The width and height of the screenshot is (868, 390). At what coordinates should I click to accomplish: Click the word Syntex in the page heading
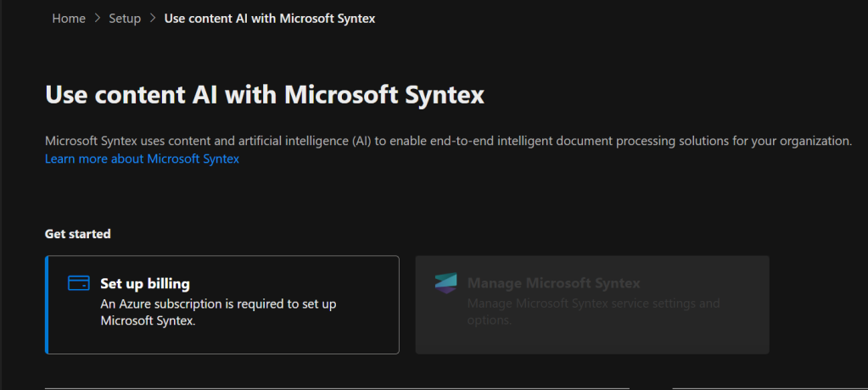coord(438,94)
